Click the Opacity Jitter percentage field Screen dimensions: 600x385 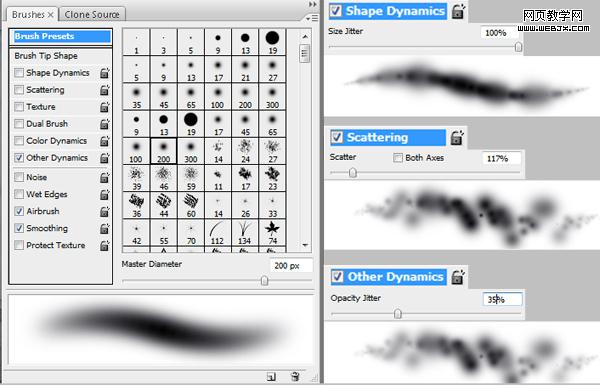(x=502, y=299)
